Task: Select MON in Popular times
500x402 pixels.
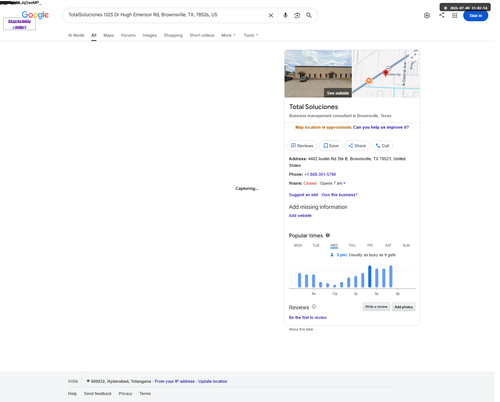Action: coord(298,245)
